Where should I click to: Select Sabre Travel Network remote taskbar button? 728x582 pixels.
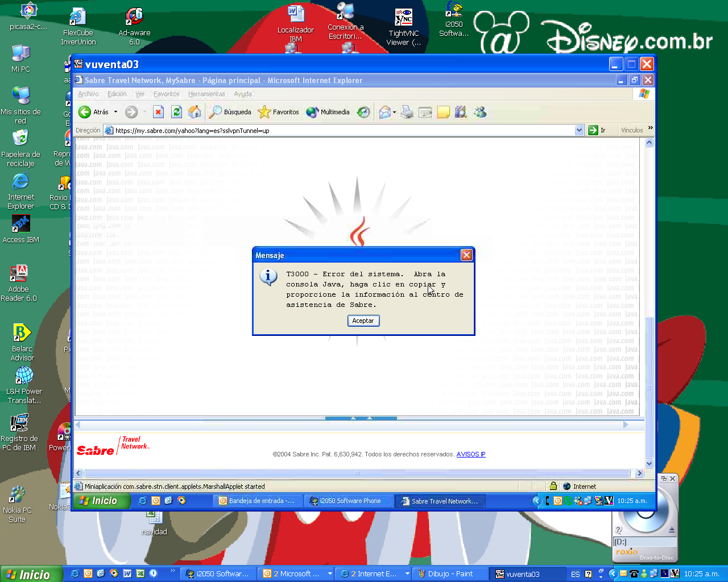440,501
